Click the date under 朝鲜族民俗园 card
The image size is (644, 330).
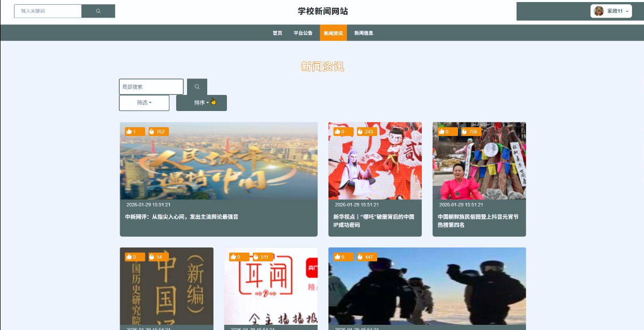(461, 205)
